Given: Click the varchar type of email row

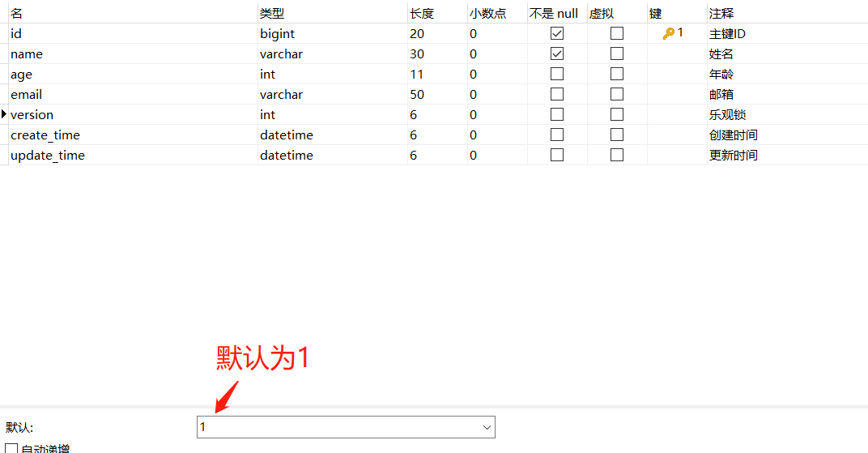Looking at the screenshot, I should [x=333, y=94].
